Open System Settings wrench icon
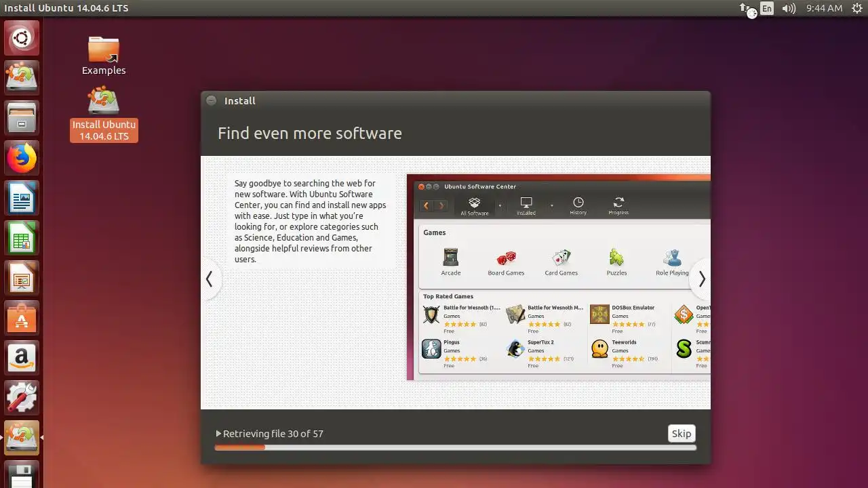868x488 pixels. coord(22,398)
